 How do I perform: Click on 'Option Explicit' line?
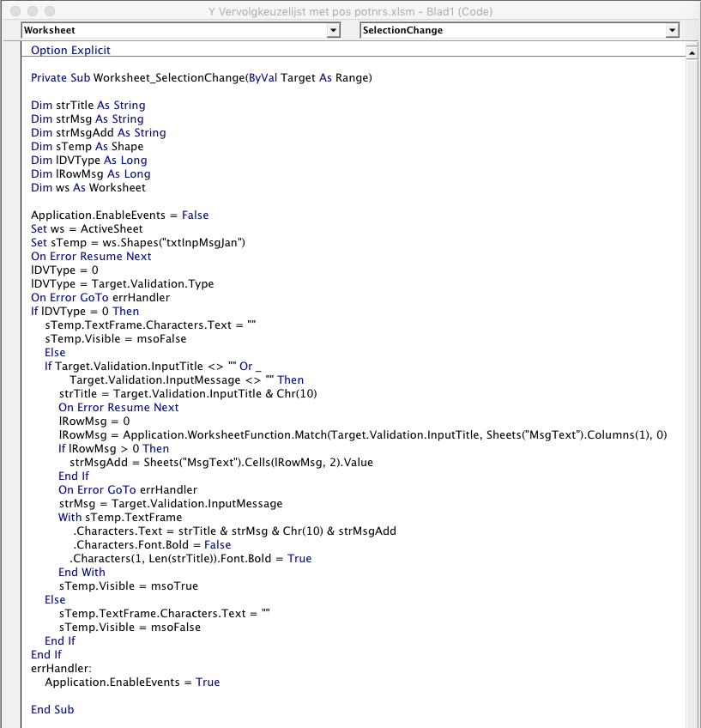pos(70,50)
